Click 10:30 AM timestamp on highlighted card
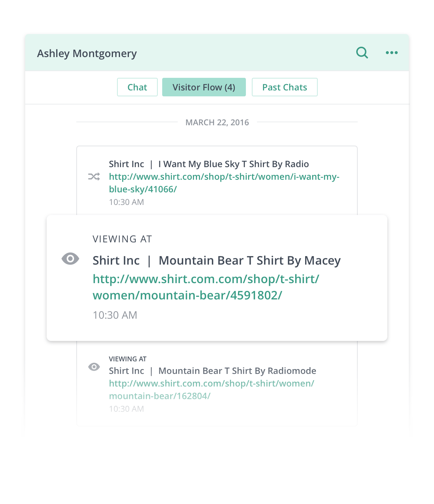Screen dimensions: 434x504 [x=115, y=315]
